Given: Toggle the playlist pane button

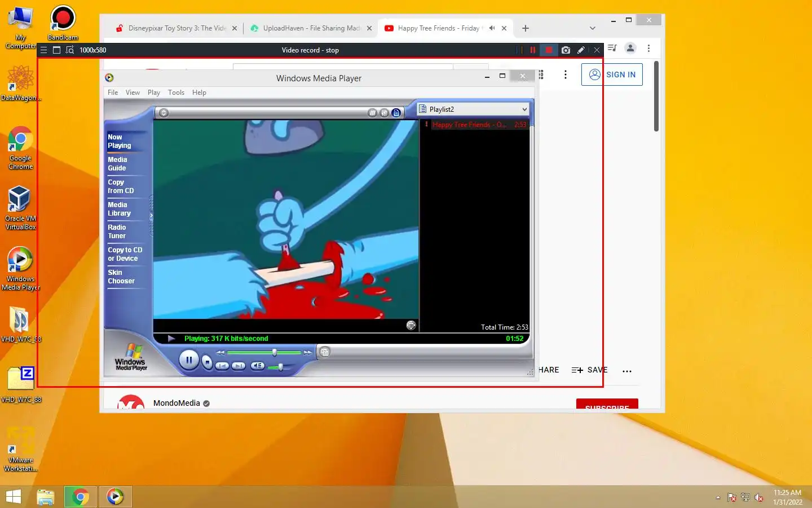Looking at the screenshot, I should (x=396, y=113).
